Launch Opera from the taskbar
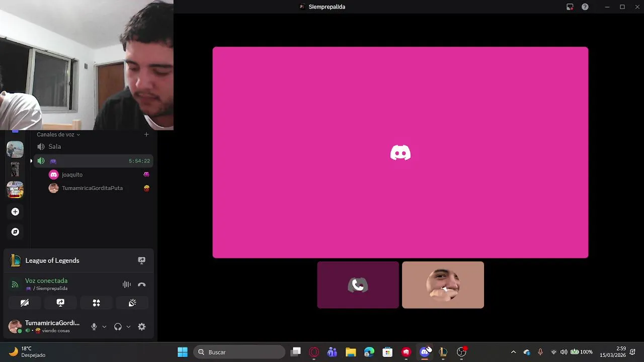Image resolution: width=644 pixels, height=362 pixels. [x=314, y=352]
